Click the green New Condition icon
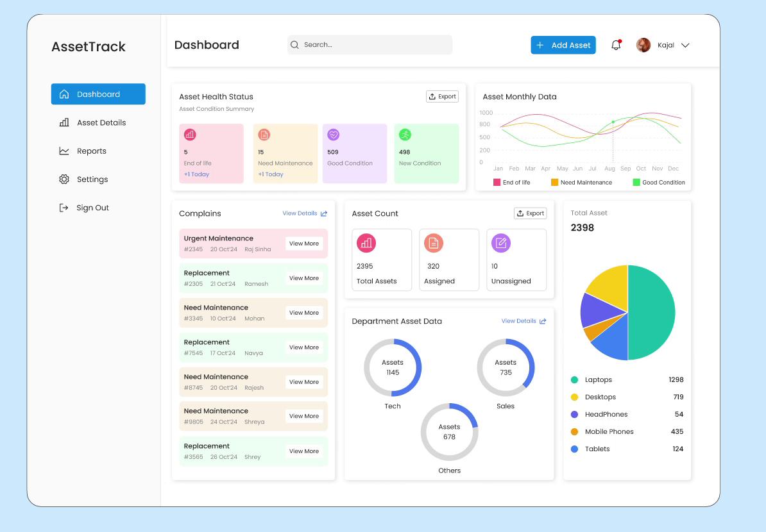Viewport: 766px width, 532px height. click(x=405, y=135)
